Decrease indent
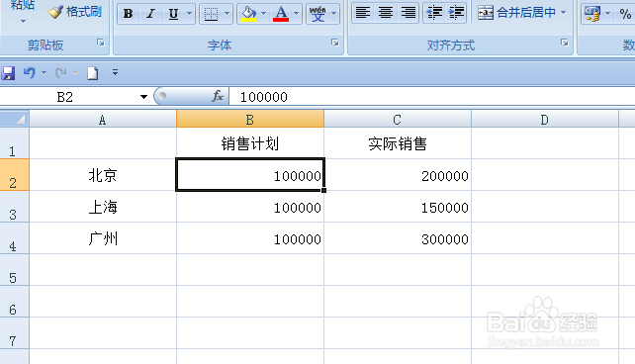 point(434,13)
